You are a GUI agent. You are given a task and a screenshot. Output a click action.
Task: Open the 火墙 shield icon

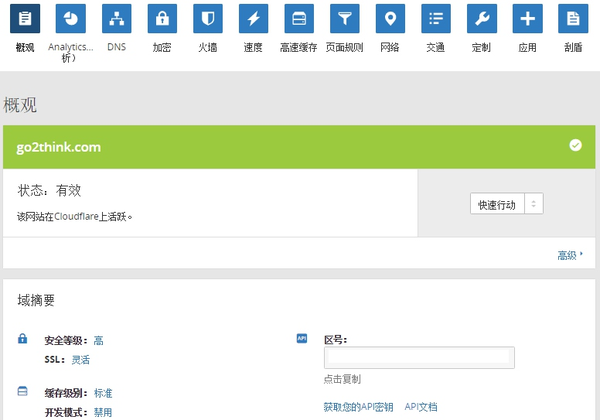(208, 18)
